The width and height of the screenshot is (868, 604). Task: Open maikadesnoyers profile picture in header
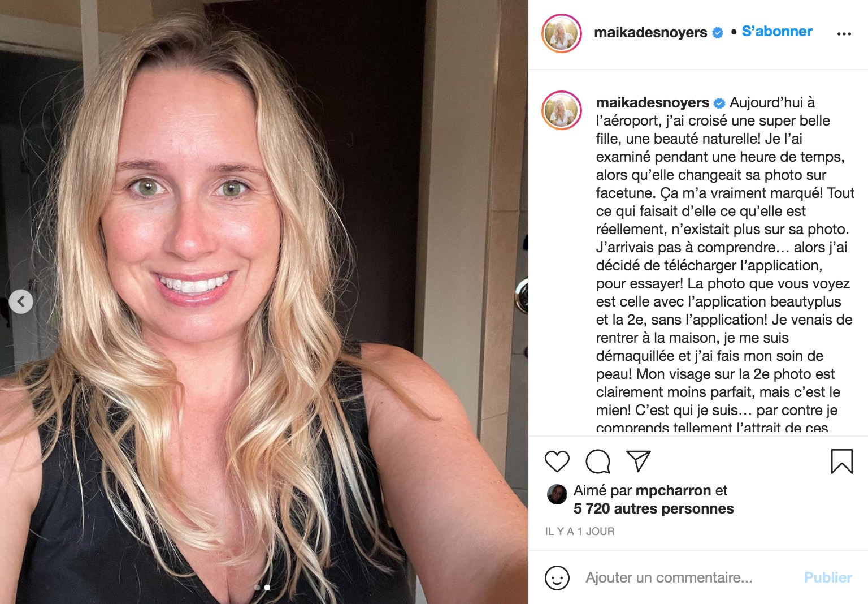[562, 33]
